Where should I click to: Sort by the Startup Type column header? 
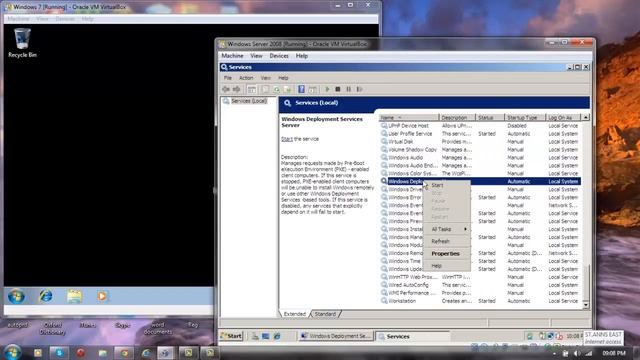pyautogui.click(x=525, y=118)
